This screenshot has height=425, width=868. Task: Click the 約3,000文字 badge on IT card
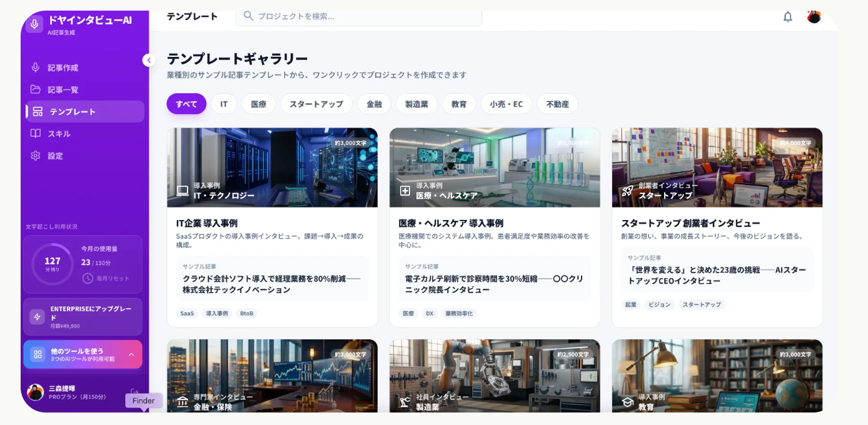click(x=350, y=143)
